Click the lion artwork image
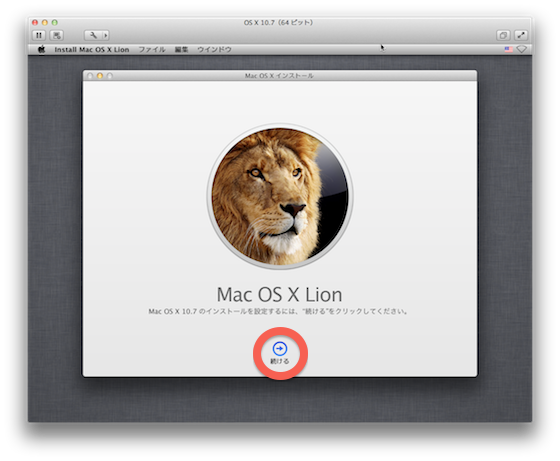Viewport: 560px width, 461px height. point(280,196)
